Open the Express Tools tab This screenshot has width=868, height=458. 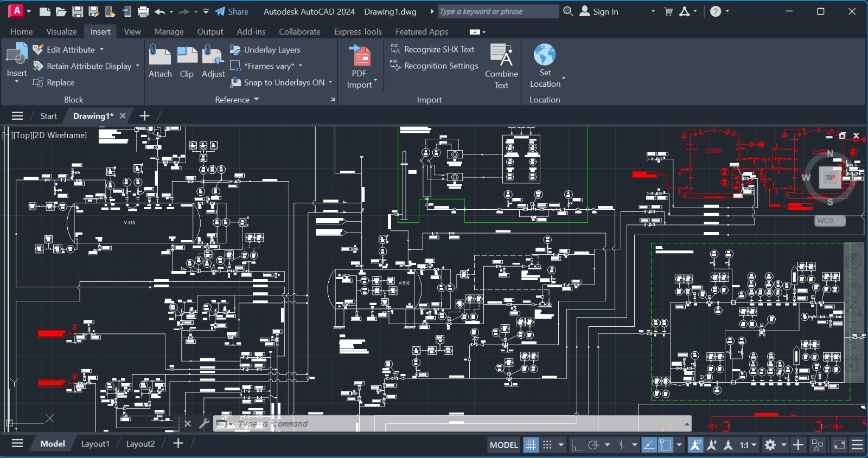click(x=358, y=32)
